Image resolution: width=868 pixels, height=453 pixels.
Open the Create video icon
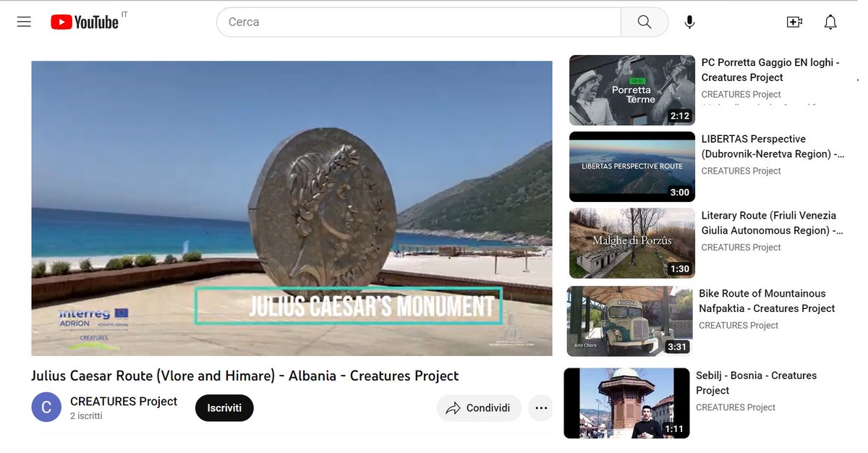[x=794, y=22]
